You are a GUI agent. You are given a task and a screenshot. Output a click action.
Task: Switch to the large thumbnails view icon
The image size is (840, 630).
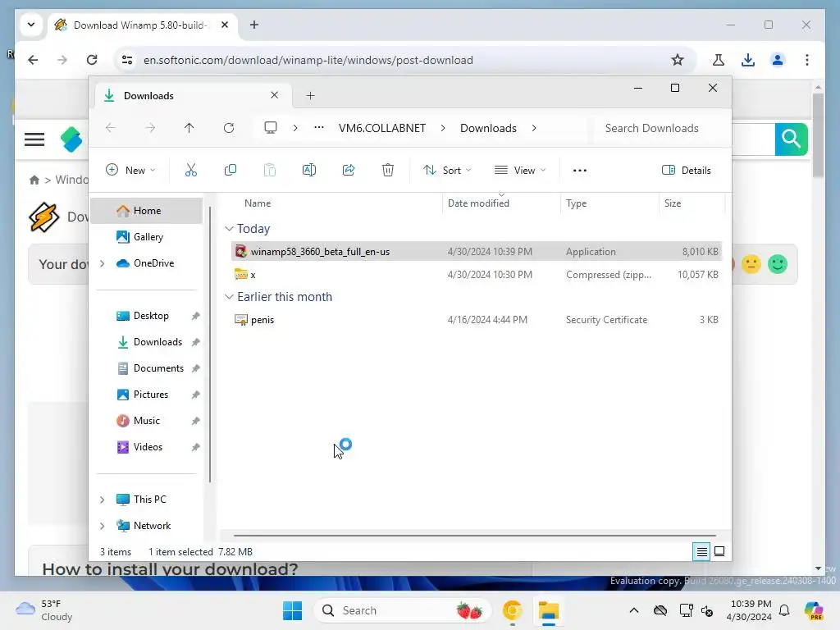coord(719,551)
